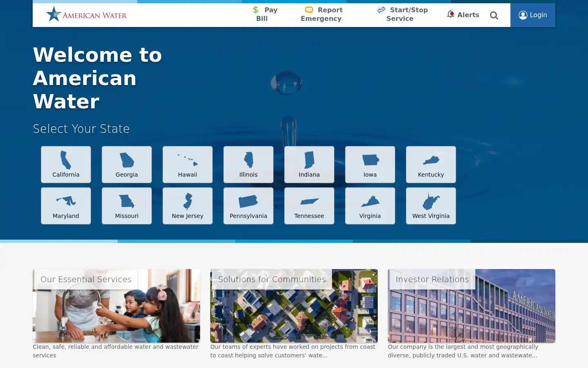Choose the Virginia label text
Screen dimensions: 588x368
click(370, 216)
